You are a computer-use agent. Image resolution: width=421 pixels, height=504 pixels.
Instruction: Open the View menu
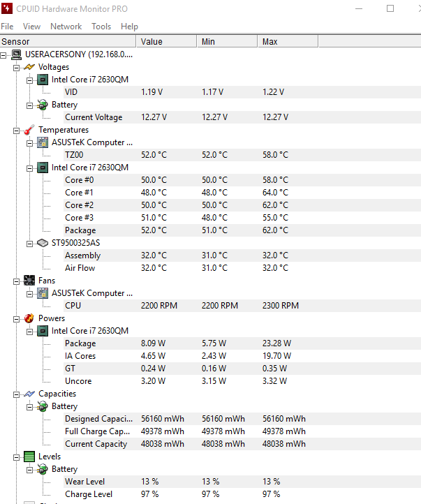pos(31,27)
